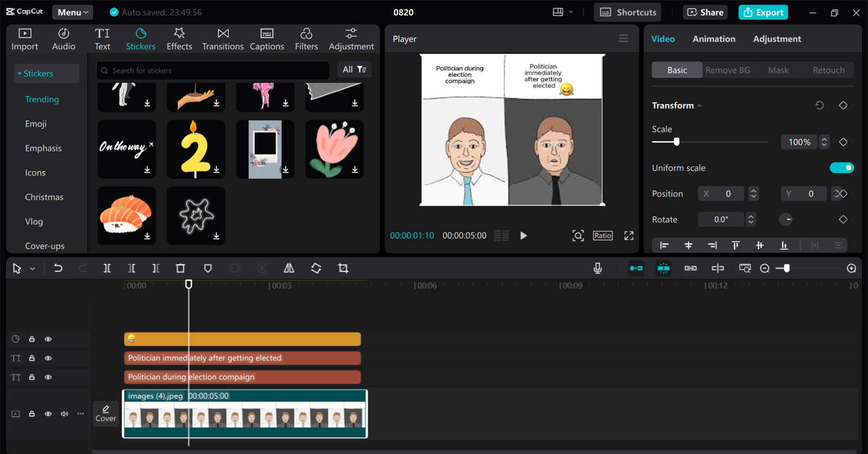Step the Scale percentage value
The height and width of the screenshot is (454, 868).
[x=824, y=142]
